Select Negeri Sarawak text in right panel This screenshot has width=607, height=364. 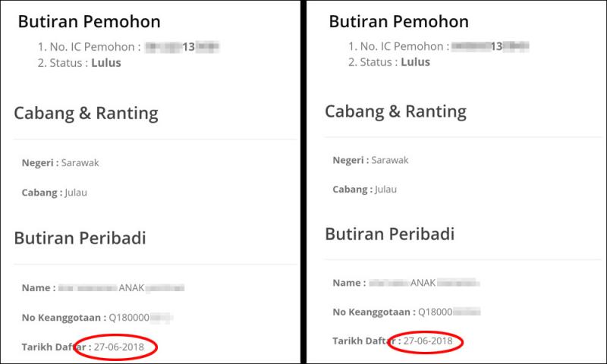[370, 160]
